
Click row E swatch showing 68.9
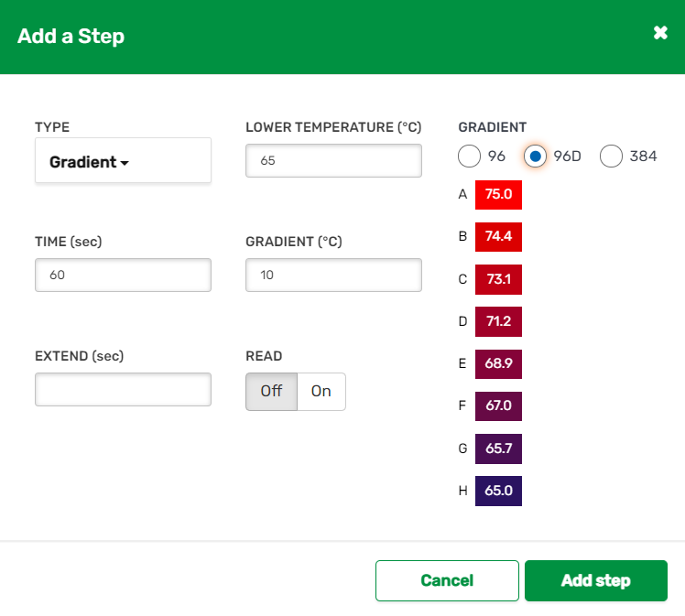498,363
